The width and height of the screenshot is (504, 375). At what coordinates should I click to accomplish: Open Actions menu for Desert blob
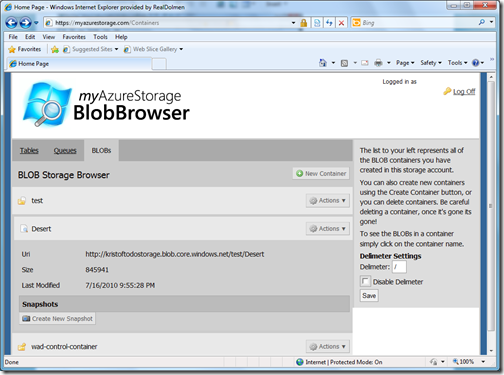pyautogui.click(x=328, y=229)
